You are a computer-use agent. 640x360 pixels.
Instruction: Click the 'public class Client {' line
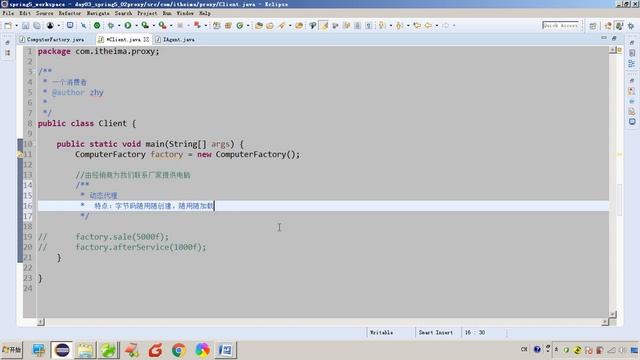[87, 123]
